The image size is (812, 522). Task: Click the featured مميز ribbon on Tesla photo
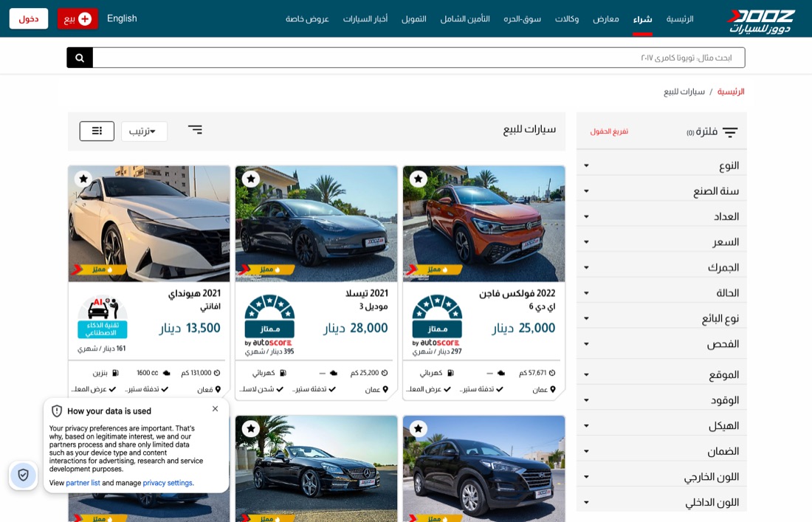[266, 269]
